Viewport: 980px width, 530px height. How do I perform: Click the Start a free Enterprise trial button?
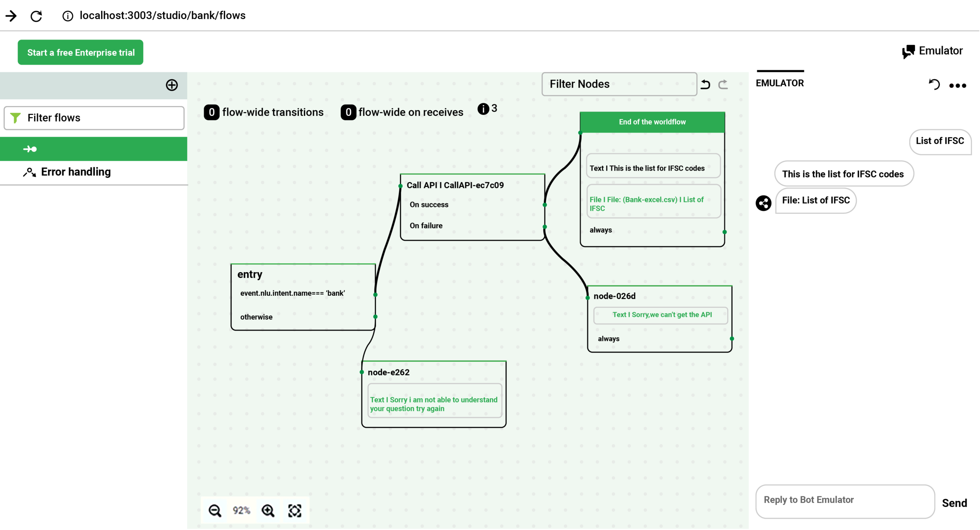point(80,52)
